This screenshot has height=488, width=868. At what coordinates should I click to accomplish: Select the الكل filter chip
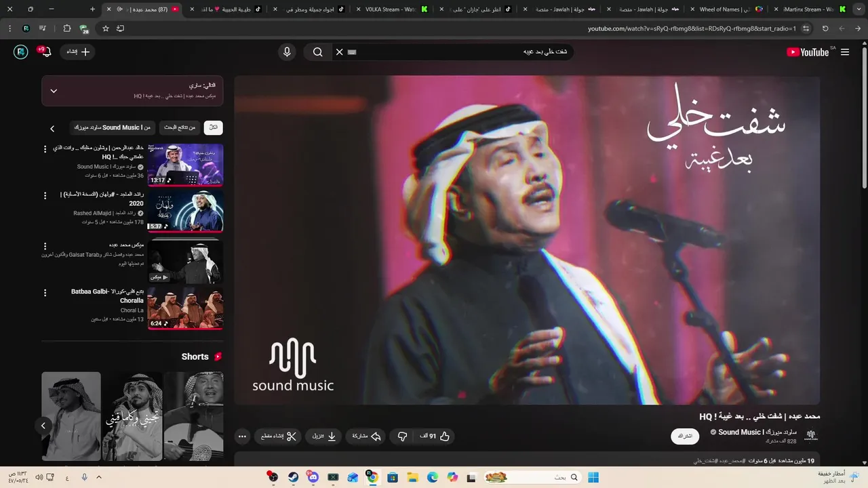(213, 127)
